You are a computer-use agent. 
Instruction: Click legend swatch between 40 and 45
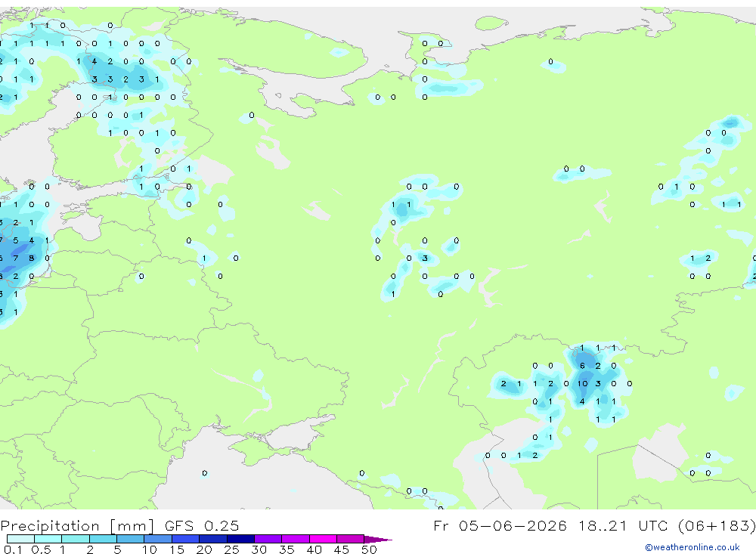323,539
